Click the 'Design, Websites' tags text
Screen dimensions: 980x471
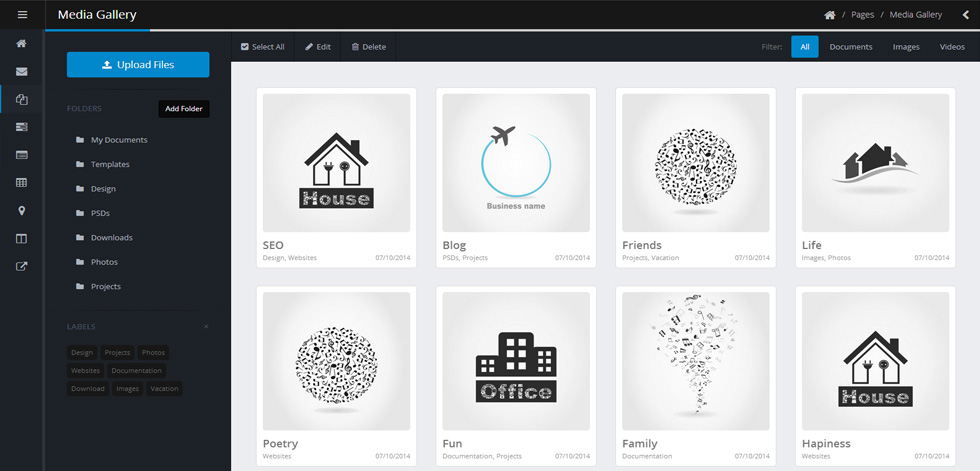pos(290,257)
